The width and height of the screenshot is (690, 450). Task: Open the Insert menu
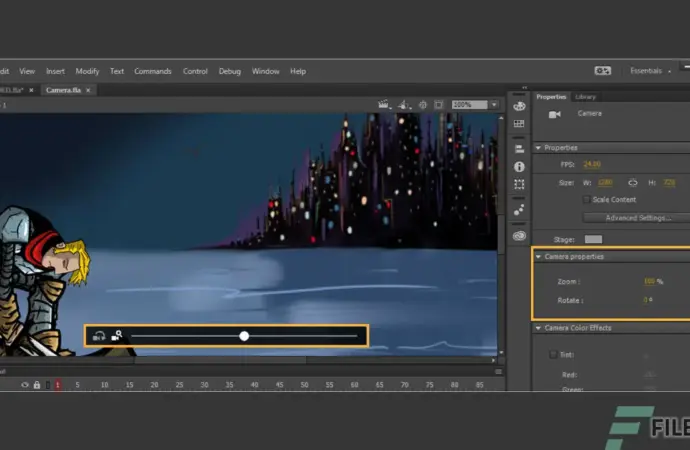(55, 71)
